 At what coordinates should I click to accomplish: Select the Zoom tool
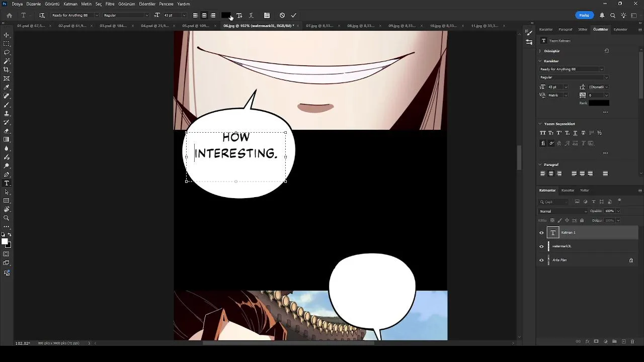(x=7, y=218)
